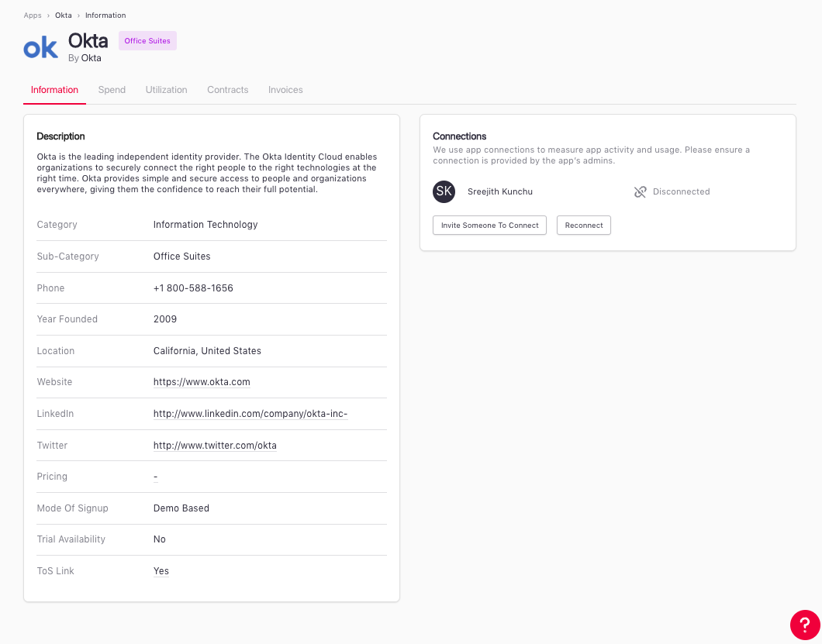
Task: Click the Pricing dash value
Action: point(156,477)
